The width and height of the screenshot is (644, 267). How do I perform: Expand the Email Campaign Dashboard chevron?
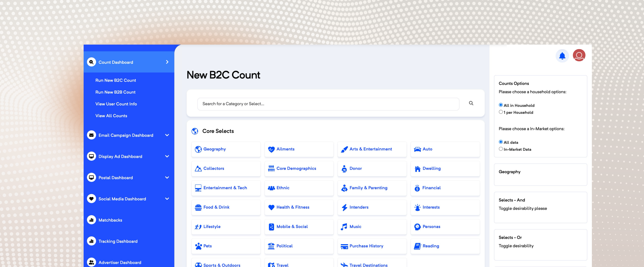click(167, 135)
